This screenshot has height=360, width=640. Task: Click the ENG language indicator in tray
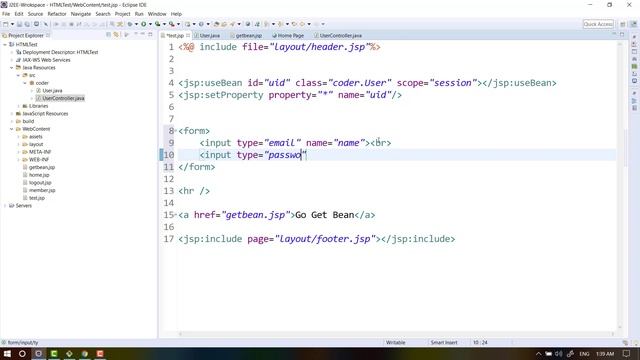584,353
